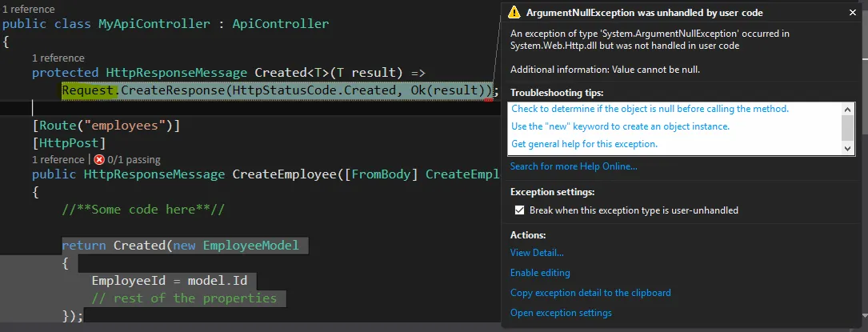The height and width of the screenshot is (332, 868).
Task: Click 'Enable editing' action
Action: pyautogui.click(x=540, y=273)
